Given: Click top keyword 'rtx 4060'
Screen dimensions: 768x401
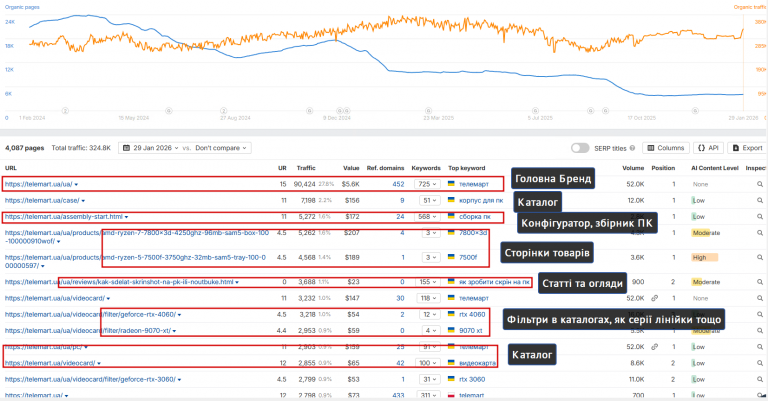Looking at the screenshot, I should pos(472,314).
